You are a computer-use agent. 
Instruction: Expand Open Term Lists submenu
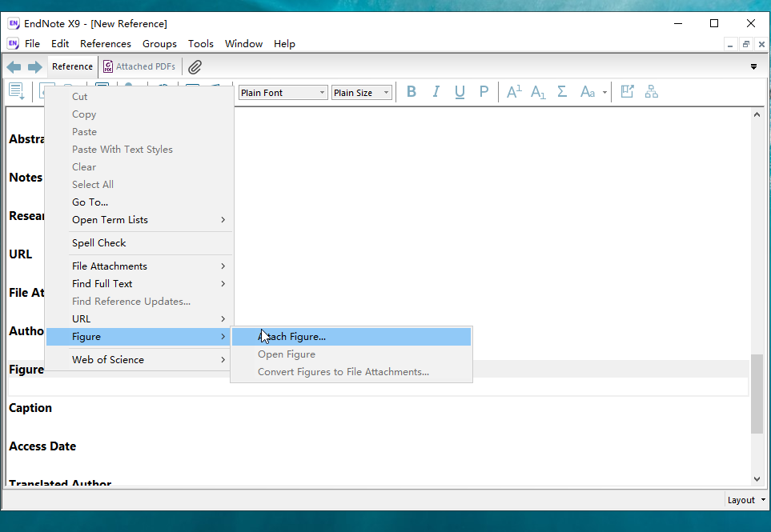tap(223, 219)
